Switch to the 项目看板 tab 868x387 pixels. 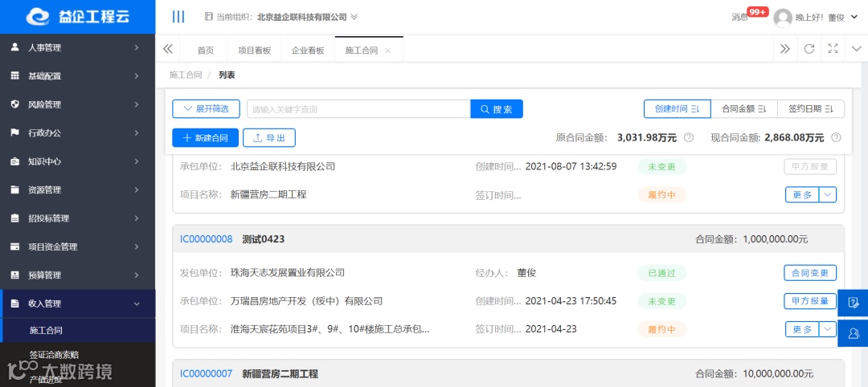tap(255, 51)
